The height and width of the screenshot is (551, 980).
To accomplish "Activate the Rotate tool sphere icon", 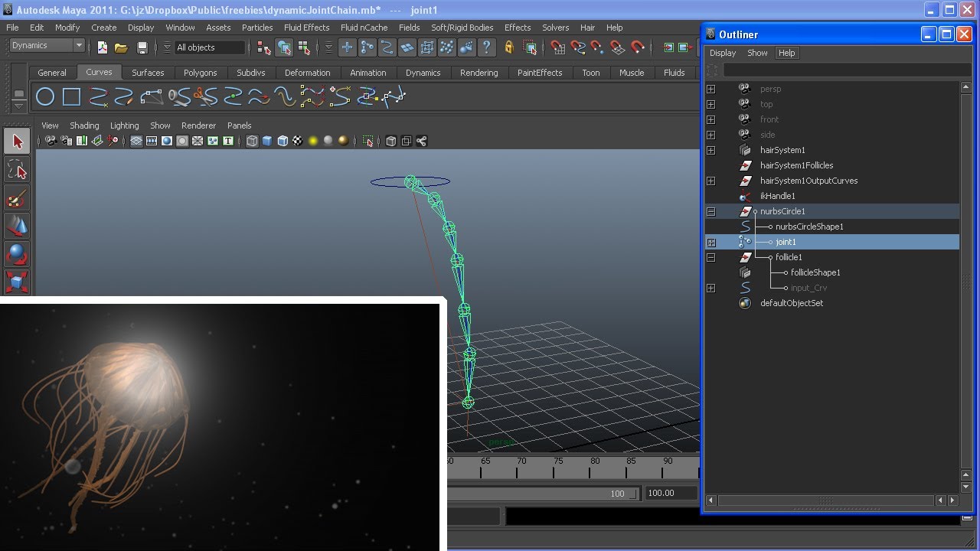I will tap(17, 254).
